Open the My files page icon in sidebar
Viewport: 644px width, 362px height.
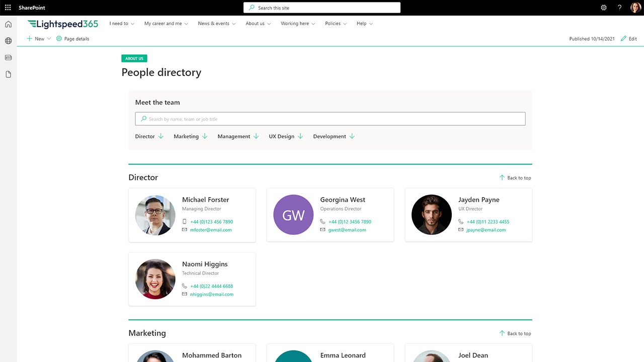8,74
